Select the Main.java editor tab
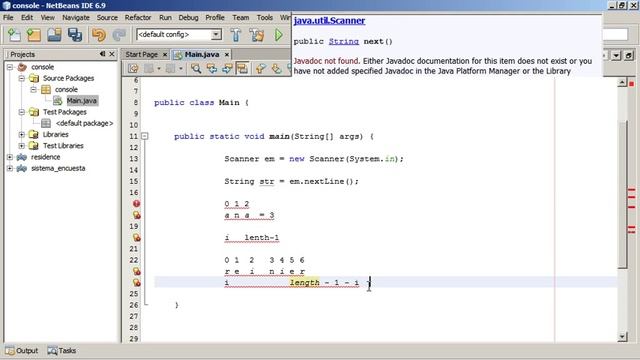640x360 pixels. click(x=202, y=54)
